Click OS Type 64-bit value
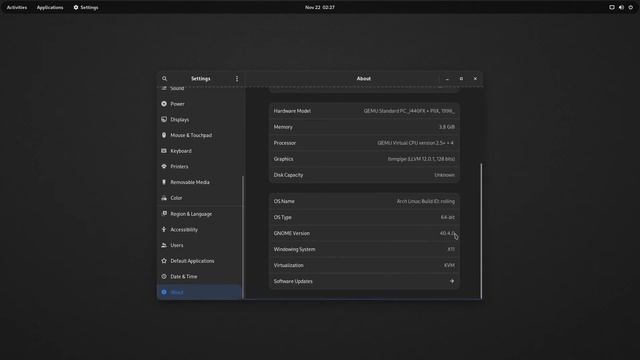 448,217
